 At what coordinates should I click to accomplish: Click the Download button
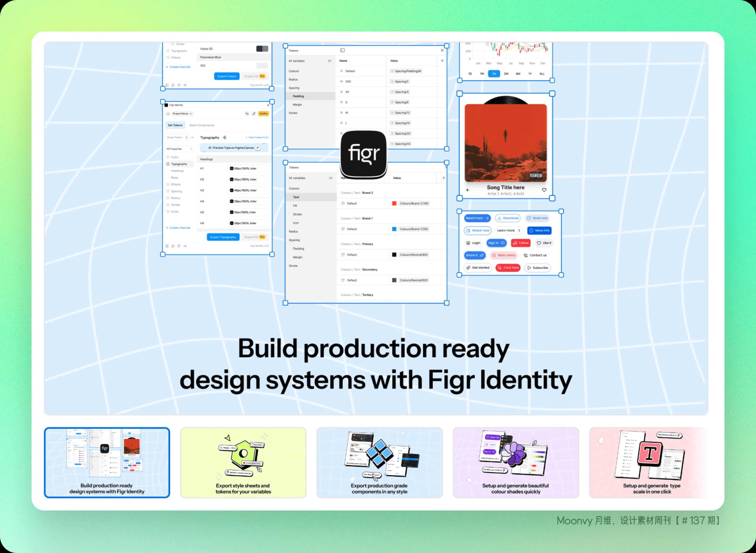click(508, 218)
